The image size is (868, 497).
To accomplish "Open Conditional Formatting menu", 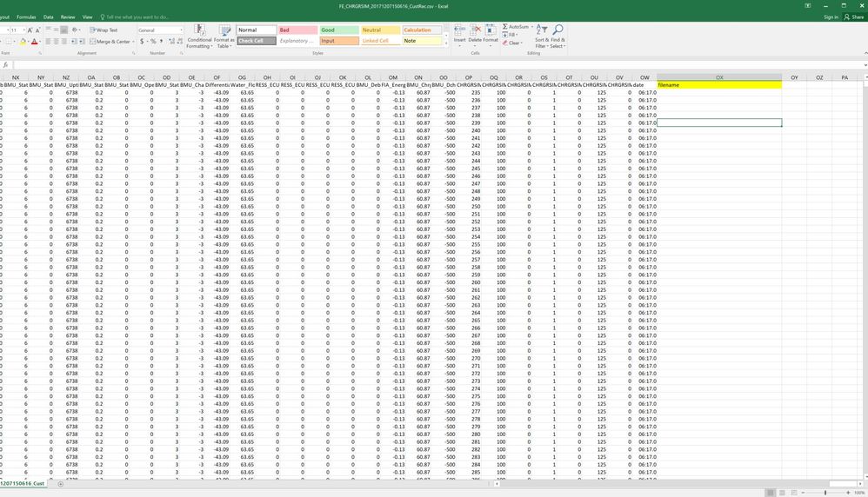I will point(199,36).
